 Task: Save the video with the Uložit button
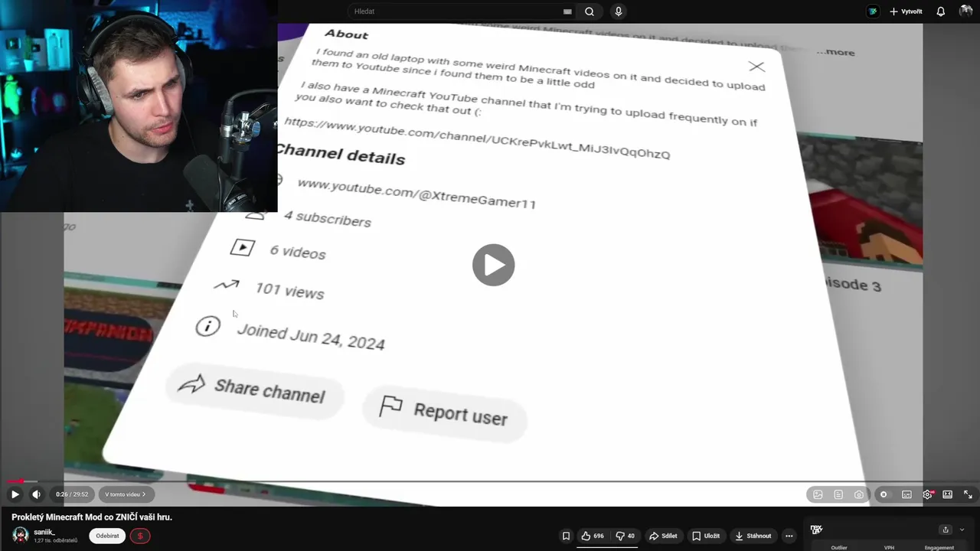[706, 536]
